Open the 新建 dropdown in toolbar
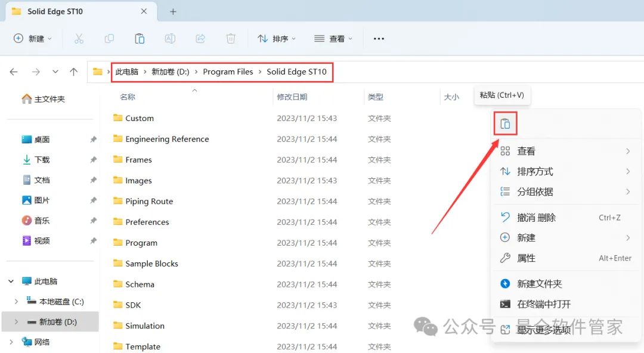The height and width of the screenshot is (353, 644). pos(32,39)
